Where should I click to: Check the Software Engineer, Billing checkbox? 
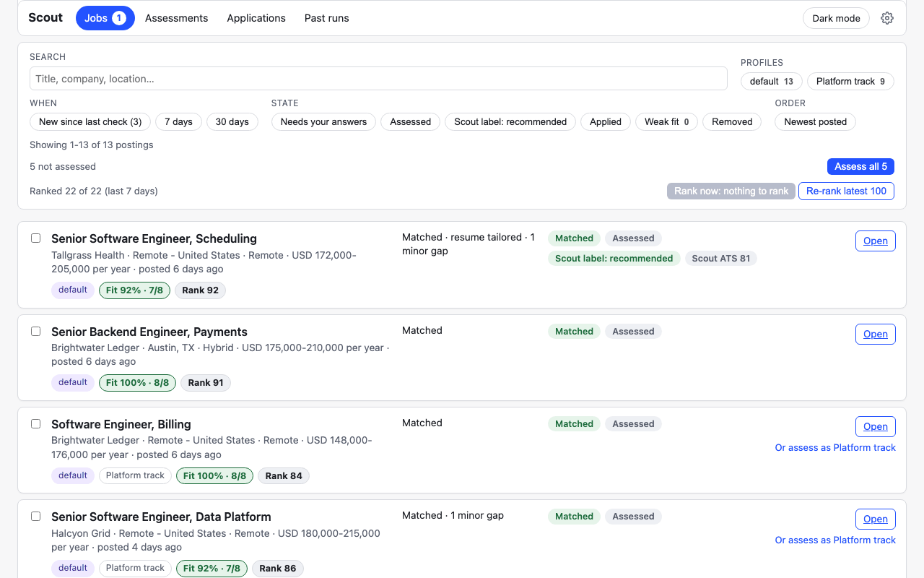coord(35,423)
